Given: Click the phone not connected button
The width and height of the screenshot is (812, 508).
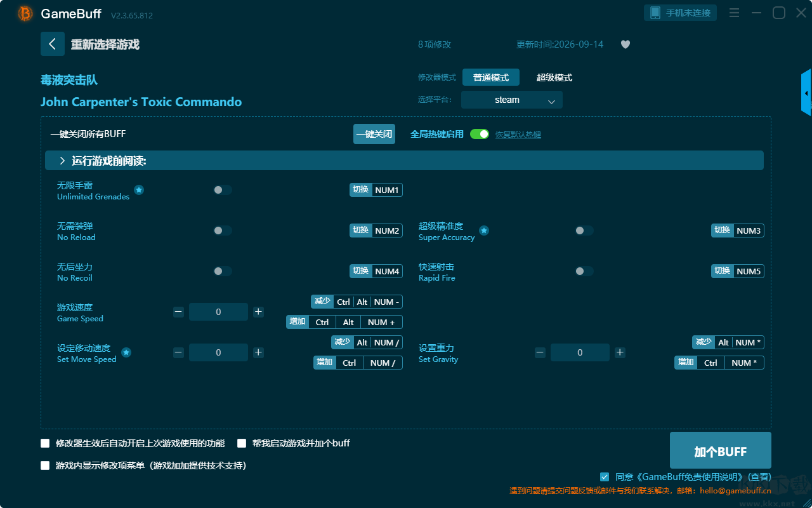Looking at the screenshot, I should 681,13.
